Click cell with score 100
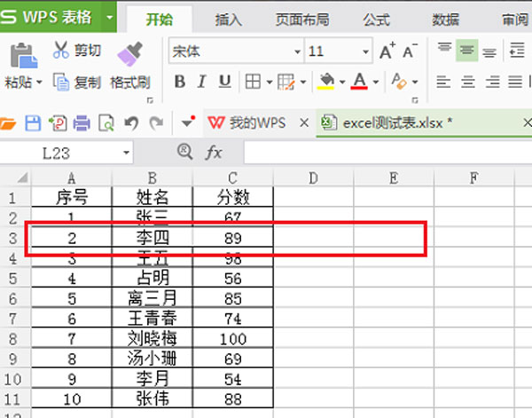Screen dimensions: 532x418 pyautogui.click(x=232, y=338)
